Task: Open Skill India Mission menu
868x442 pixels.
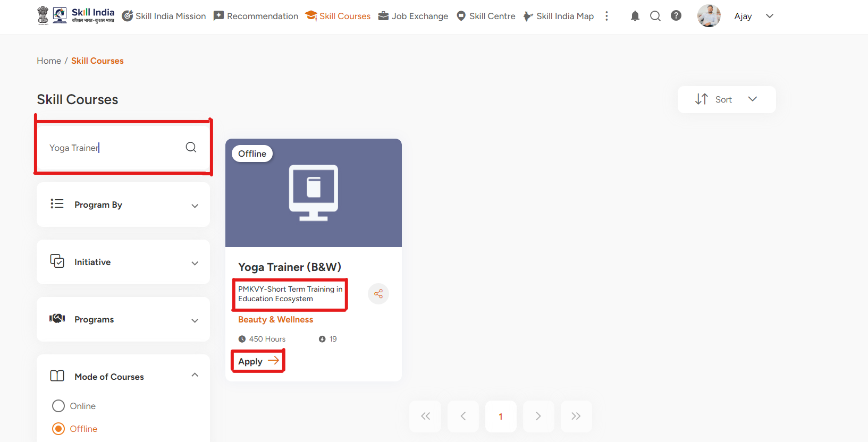Action: (x=164, y=16)
